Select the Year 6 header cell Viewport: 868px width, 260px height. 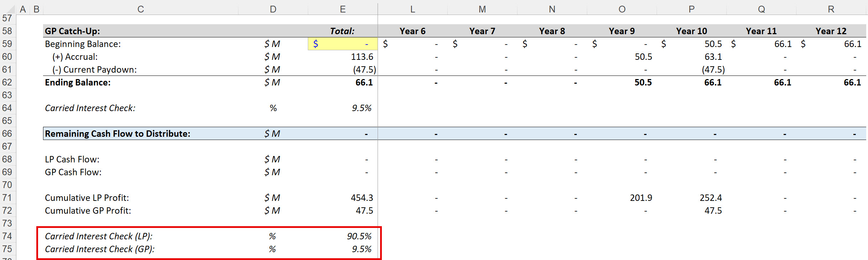coord(412,31)
